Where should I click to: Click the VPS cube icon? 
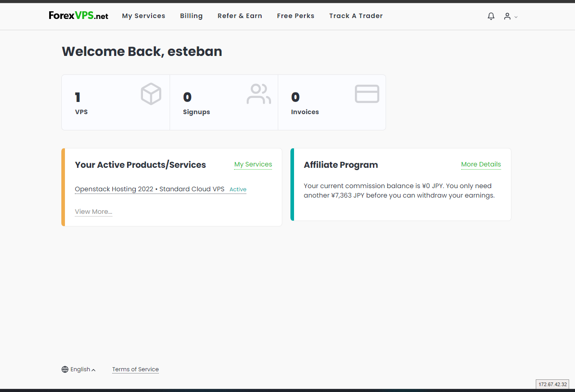click(x=151, y=94)
